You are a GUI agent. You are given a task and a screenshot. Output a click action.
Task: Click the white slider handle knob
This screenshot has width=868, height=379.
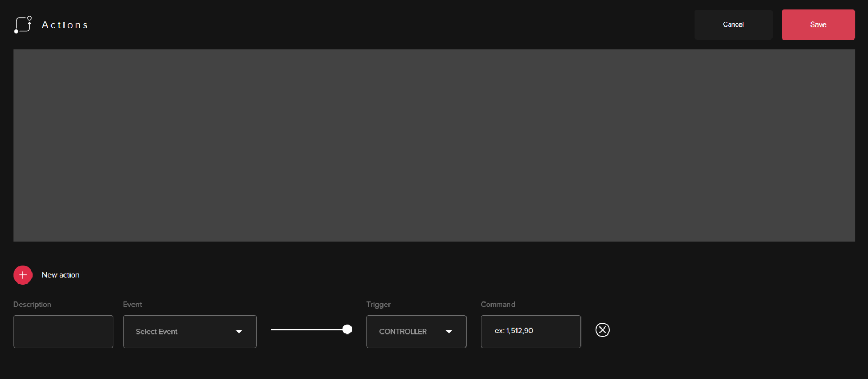point(347,329)
